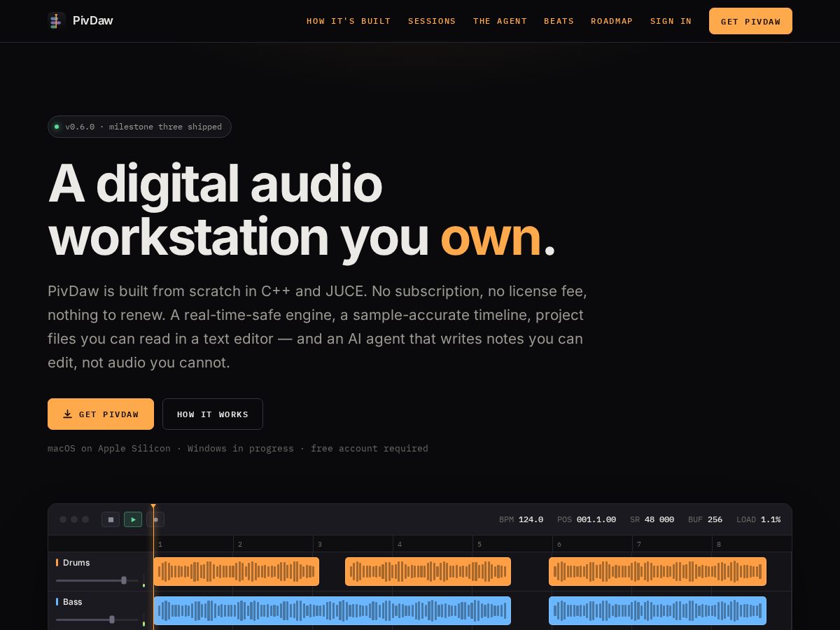Viewport: 840px width, 630px height.
Task: Click bar 3 on the timeline ruler
Action: point(320,544)
